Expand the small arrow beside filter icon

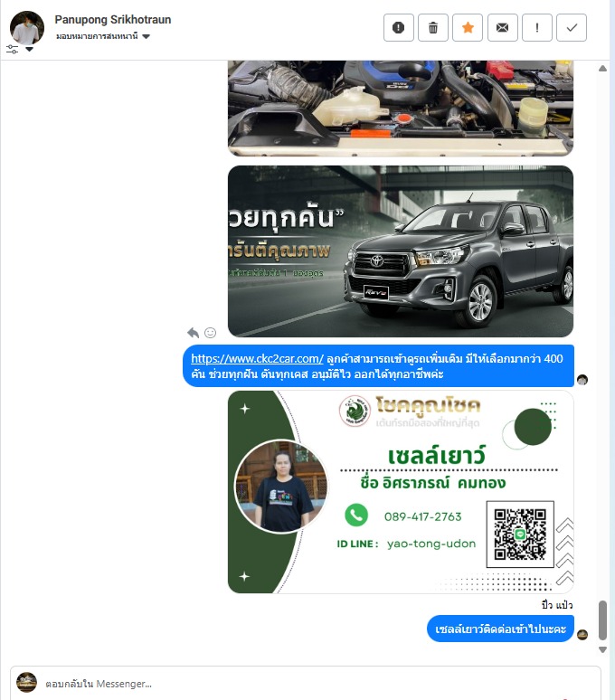pos(30,49)
